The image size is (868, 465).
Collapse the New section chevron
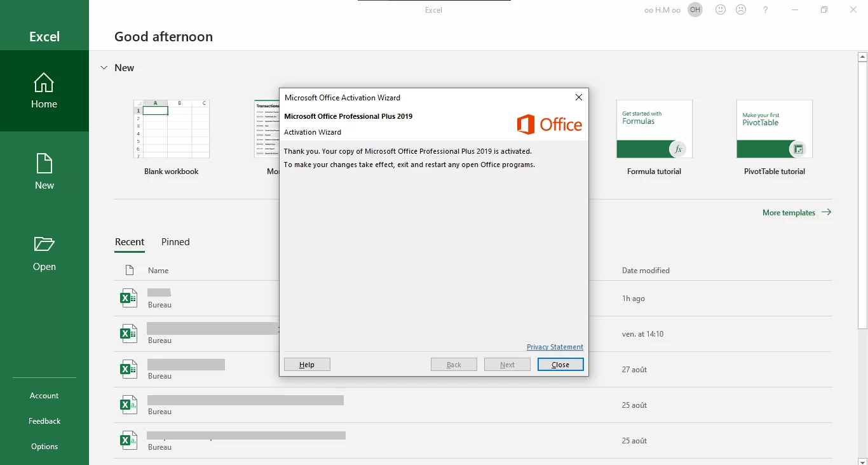[104, 68]
